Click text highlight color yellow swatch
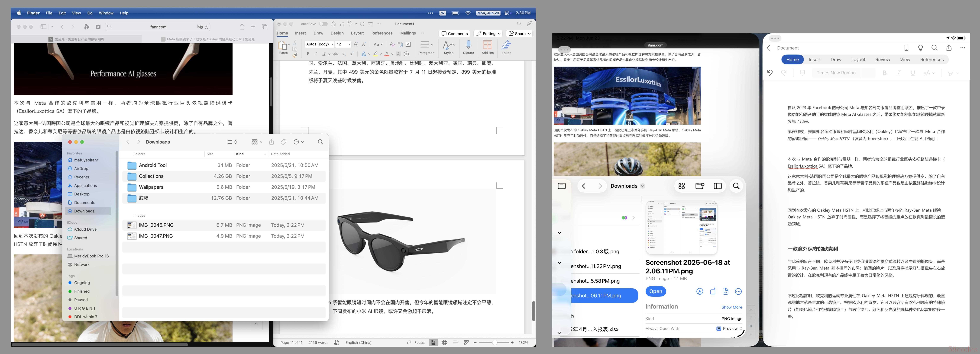 (375, 54)
